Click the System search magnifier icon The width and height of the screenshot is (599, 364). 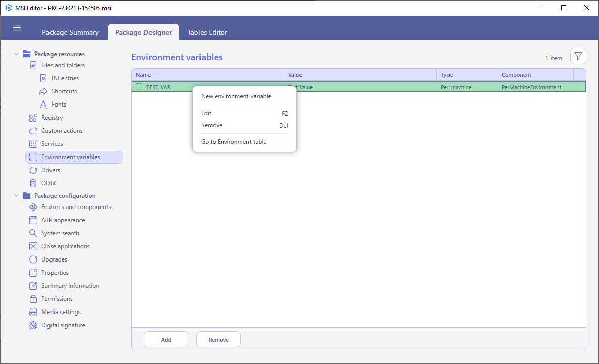33,233
